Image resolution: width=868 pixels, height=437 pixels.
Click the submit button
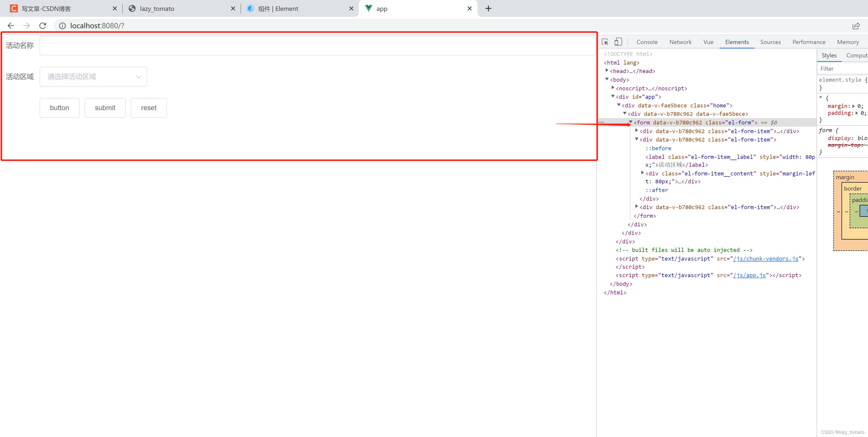click(x=105, y=108)
